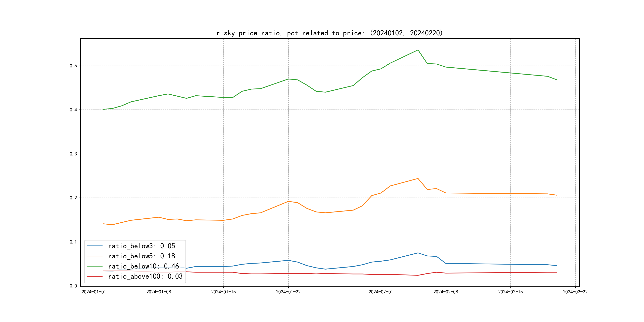Select the 'ratio_above100: 0.03' legend label
Viewport: 644px width, 322px height.
[145, 276]
